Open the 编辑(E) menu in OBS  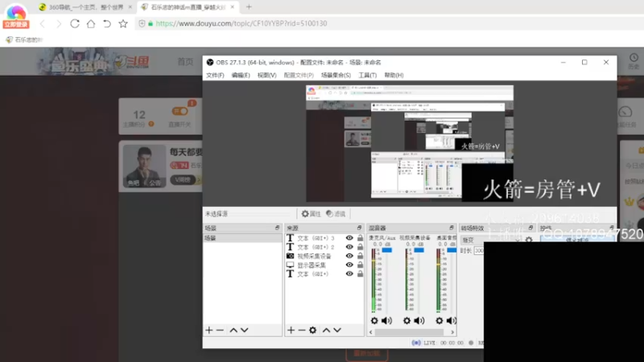(241, 75)
